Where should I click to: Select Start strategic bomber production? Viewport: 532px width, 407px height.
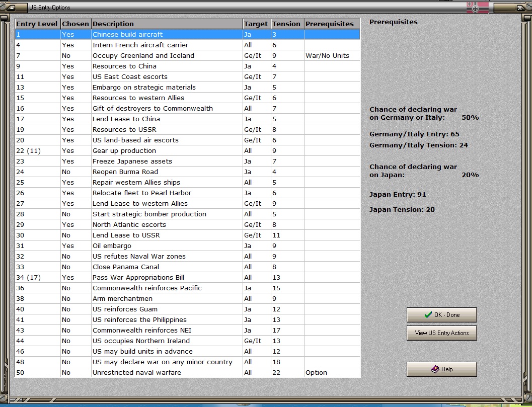click(x=187, y=214)
